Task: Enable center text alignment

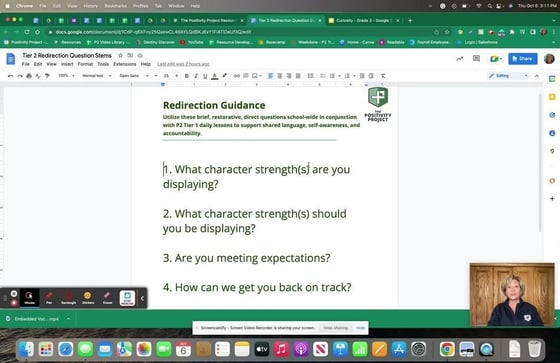Action: click(x=280, y=76)
